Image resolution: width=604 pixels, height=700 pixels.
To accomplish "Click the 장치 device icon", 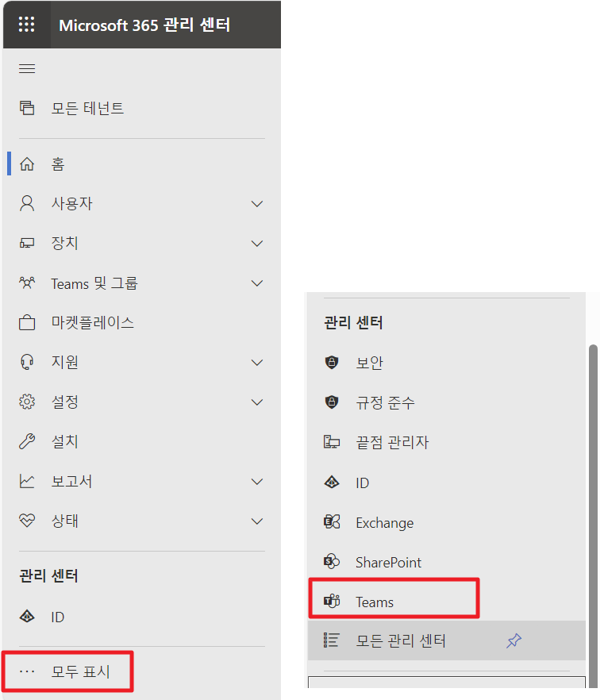I will (x=27, y=244).
